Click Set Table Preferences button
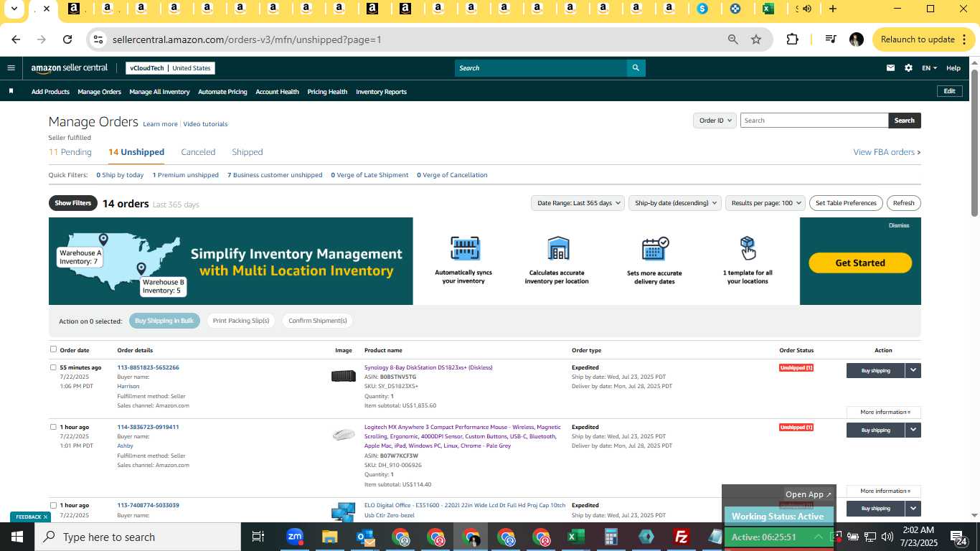 (846, 203)
